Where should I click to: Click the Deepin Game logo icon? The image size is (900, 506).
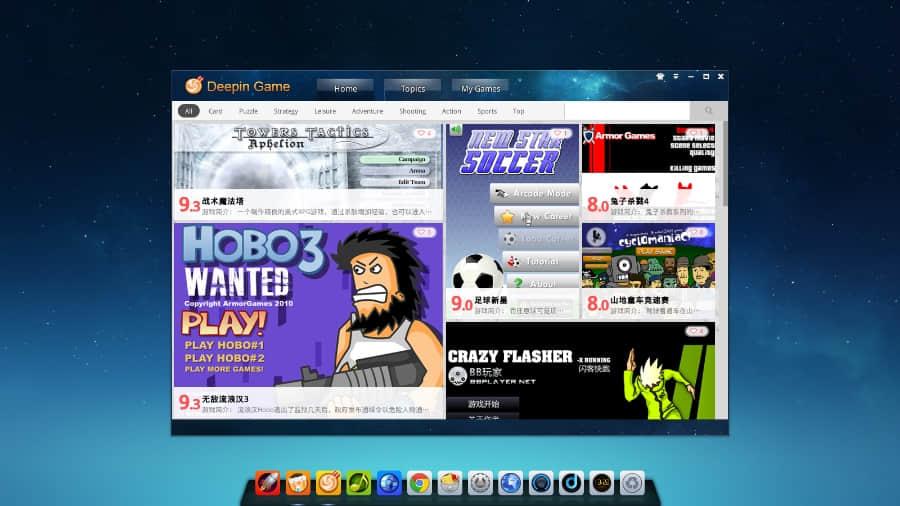(194, 86)
